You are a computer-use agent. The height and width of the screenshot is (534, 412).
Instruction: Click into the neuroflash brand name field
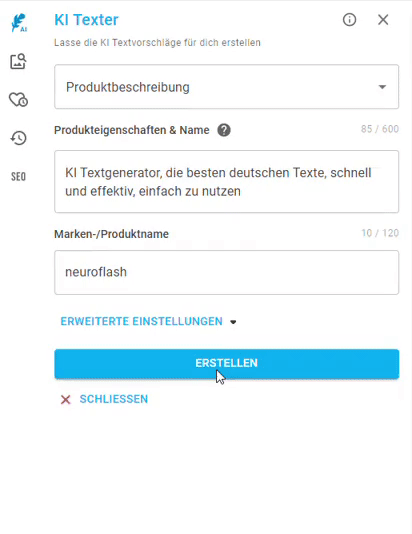pos(226,272)
